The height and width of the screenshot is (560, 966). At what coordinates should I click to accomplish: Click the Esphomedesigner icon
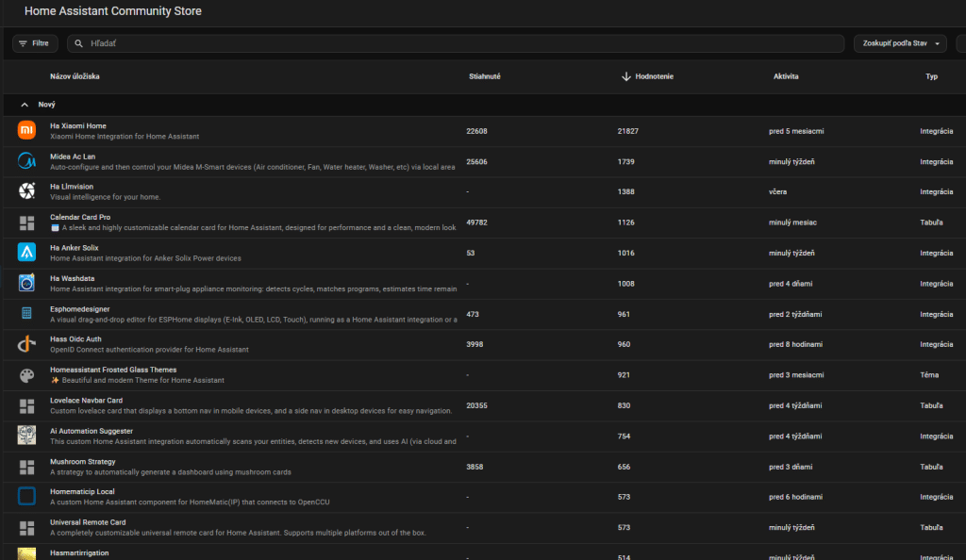point(26,313)
